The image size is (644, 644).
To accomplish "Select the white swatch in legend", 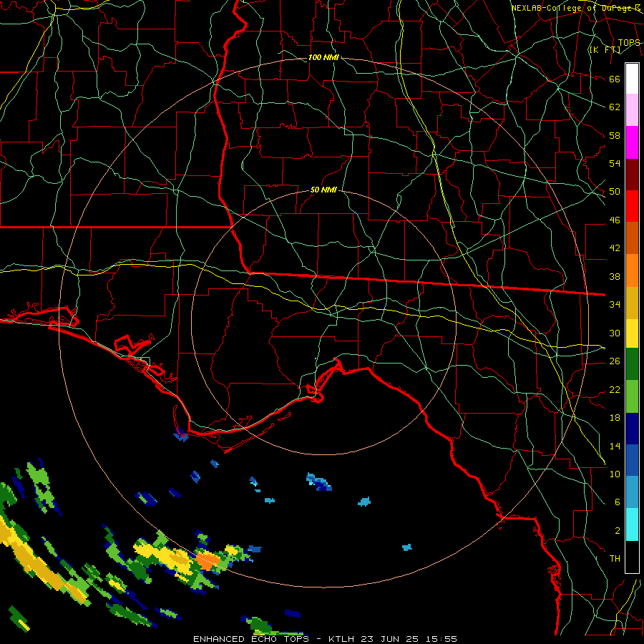I will pyautogui.click(x=632, y=79).
